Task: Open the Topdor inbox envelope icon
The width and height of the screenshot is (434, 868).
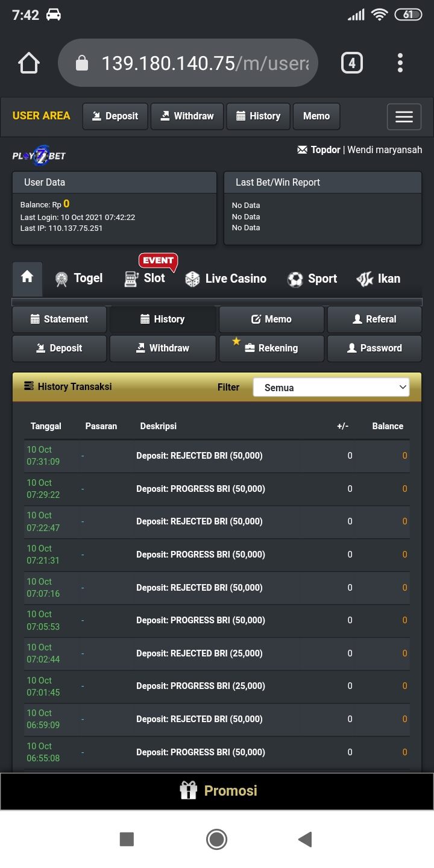Action: click(303, 149)
